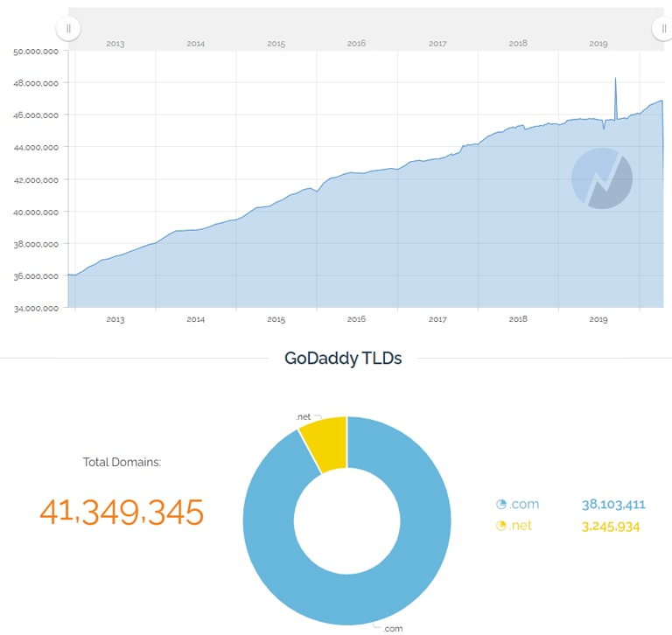Click total domains figure 41,349,345

click(122, 512)
